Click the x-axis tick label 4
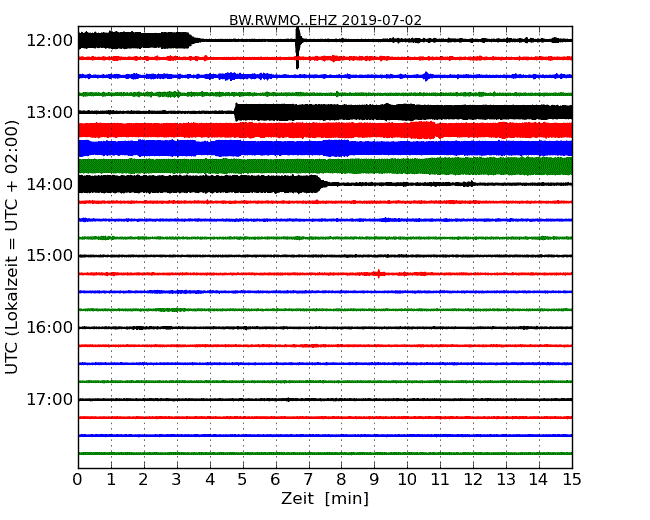Image resolution: width=650 pixels, height=520 pixels. [x=210, y=480]
